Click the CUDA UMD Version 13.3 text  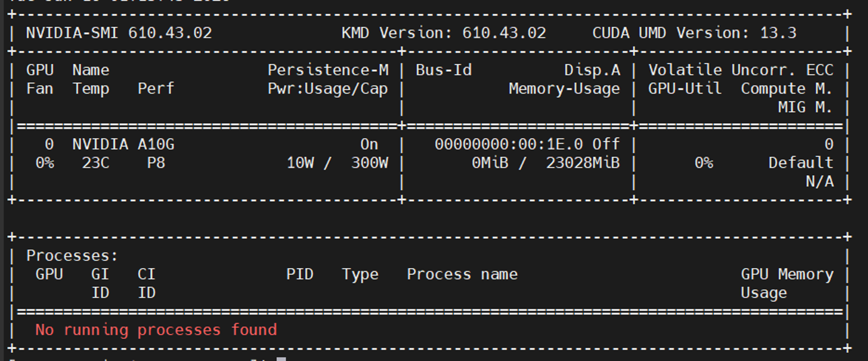[694, 33]
